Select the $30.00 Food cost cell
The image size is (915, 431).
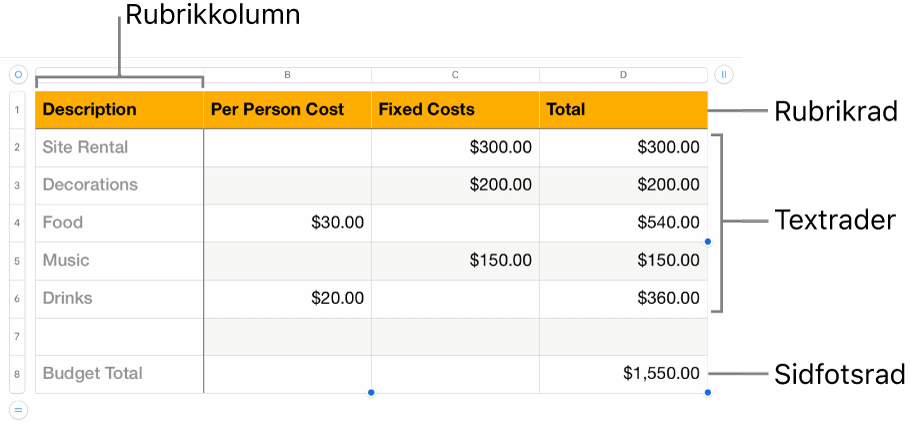click(287, 223)
